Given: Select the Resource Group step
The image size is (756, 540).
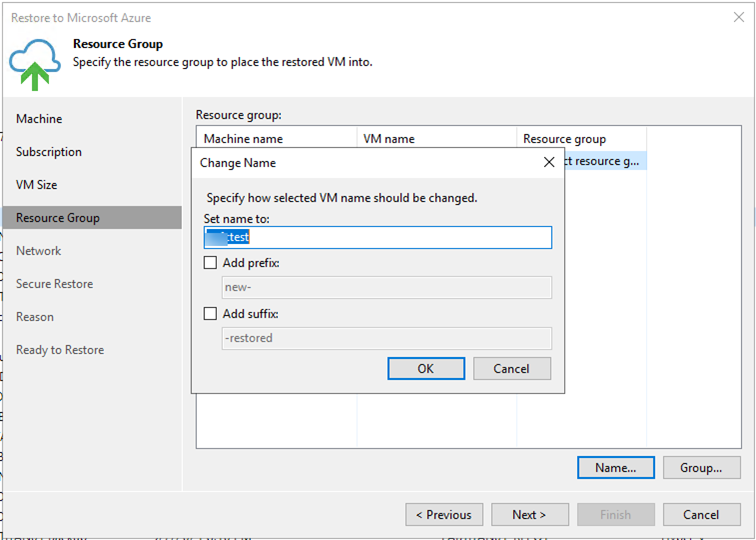Looking at the screenshot, I should coord(92,217).
